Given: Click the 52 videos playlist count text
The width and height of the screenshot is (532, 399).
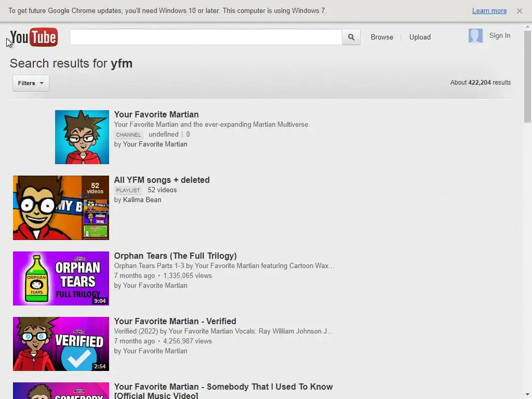Looking at the screenshot, I should (x=162, y=190).
